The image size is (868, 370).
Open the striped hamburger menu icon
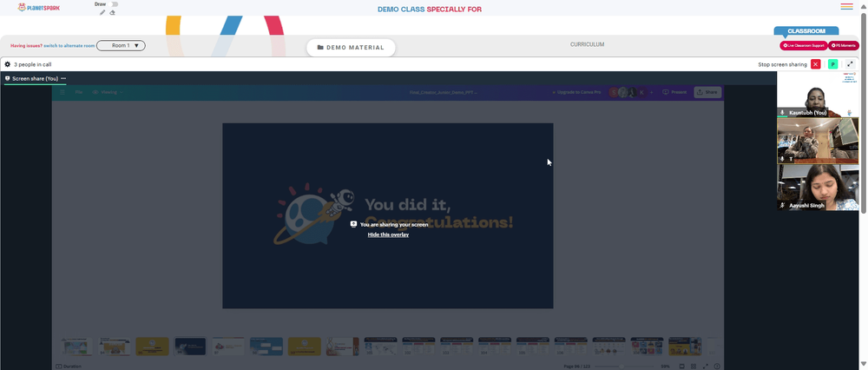[x=846, y=7]
